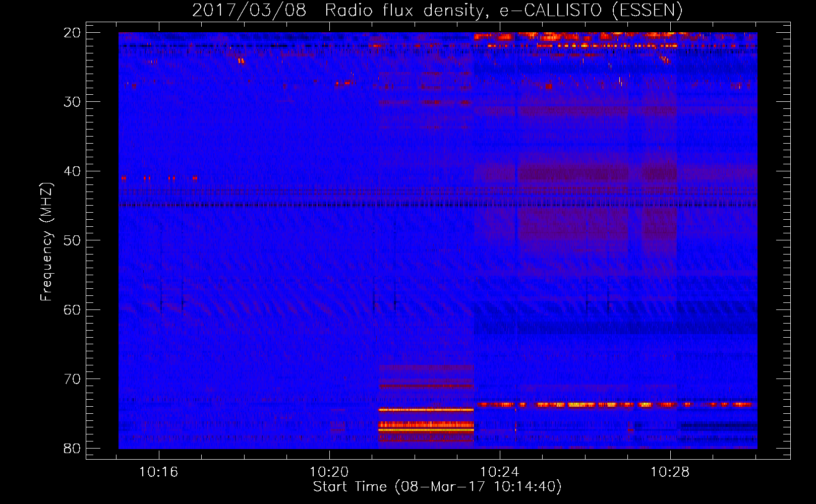Click the 10:28 time tick label
Viewport: 816px width, 504px height.
point(670,472)
